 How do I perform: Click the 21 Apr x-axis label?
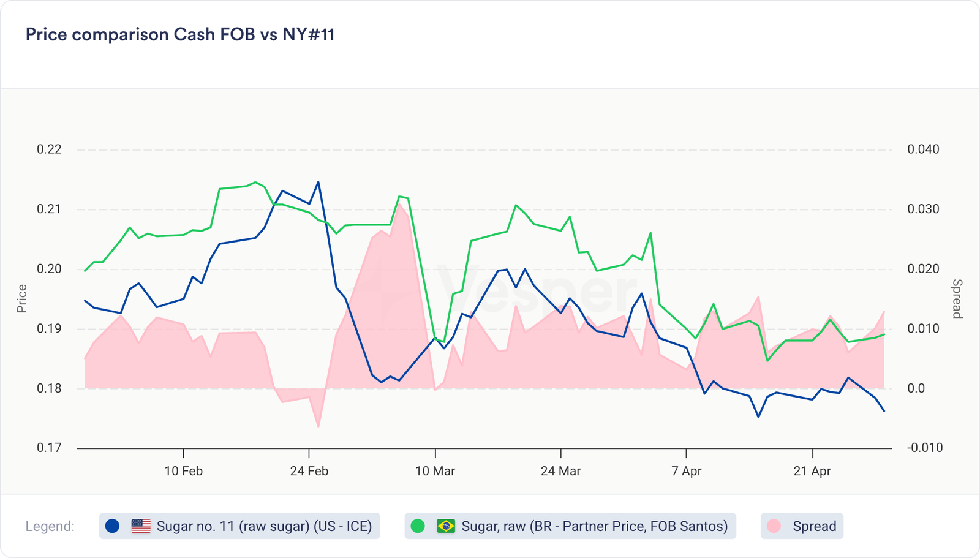point(812,471)
